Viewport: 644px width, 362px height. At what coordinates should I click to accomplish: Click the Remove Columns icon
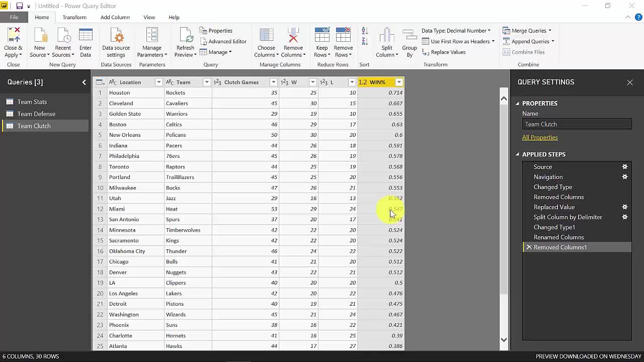point(293,36)
